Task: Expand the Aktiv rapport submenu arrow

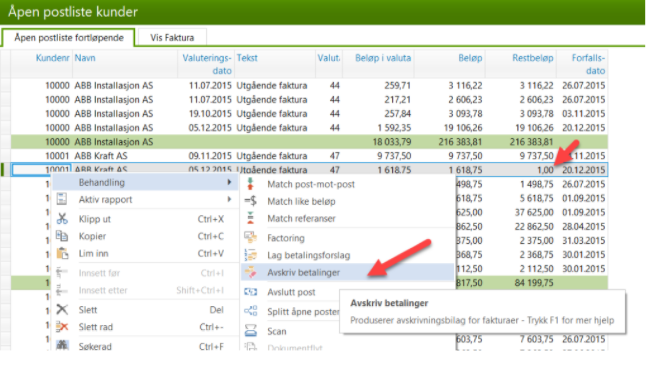Action: point(229,199)
